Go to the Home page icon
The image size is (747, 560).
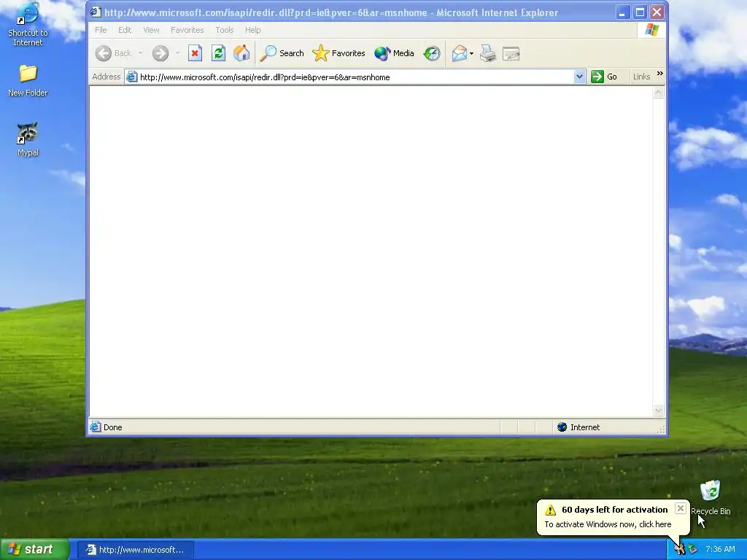click(x=241, y=53)
